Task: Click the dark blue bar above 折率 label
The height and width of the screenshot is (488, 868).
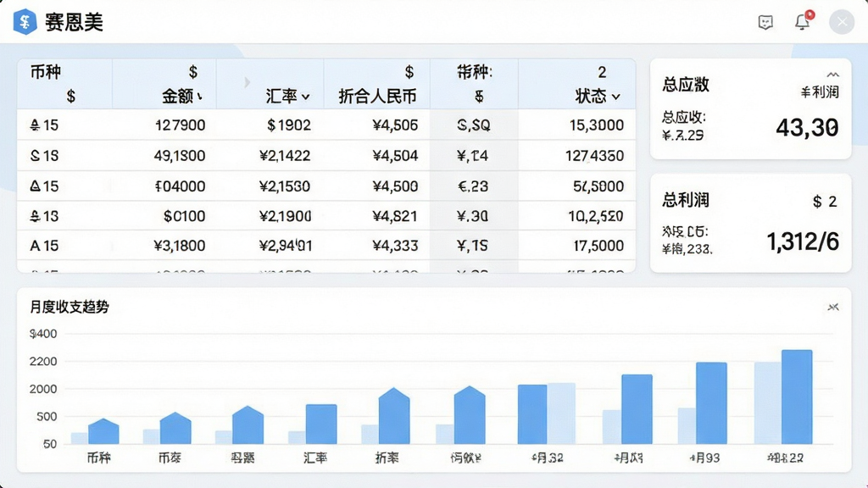Action: pyautogui.click(x=394, y=416)
